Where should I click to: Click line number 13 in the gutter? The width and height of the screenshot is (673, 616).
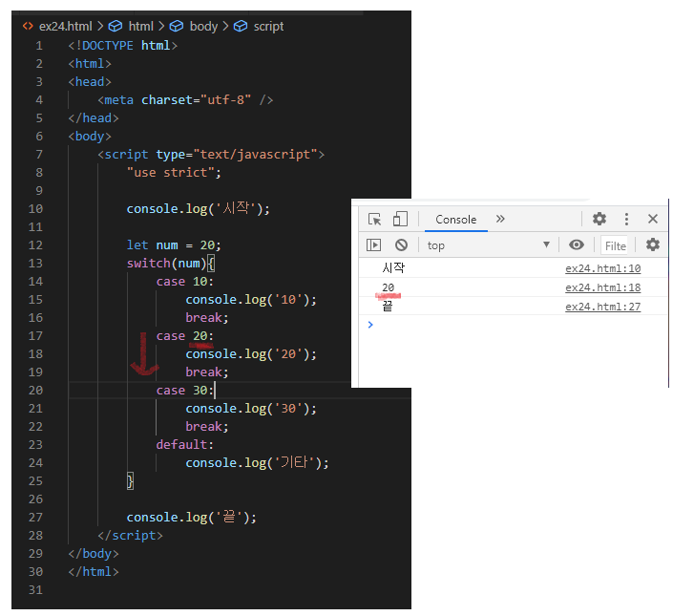tap(35, 264)
